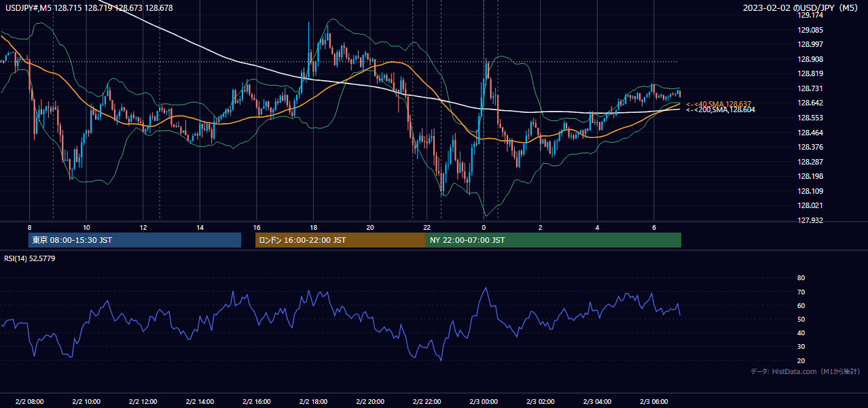
Task: Select the 東京 08:00-15:30 JST session bar
Action: (x=135, y=240)
